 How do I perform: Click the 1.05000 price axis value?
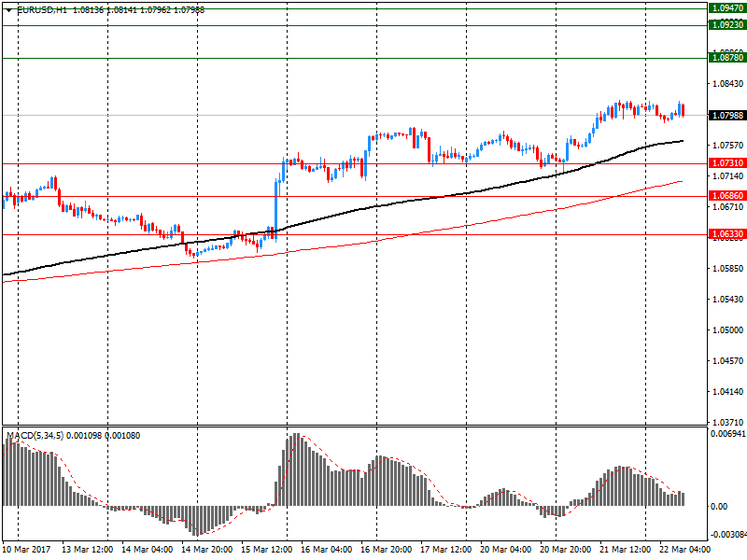coord(727,330)
